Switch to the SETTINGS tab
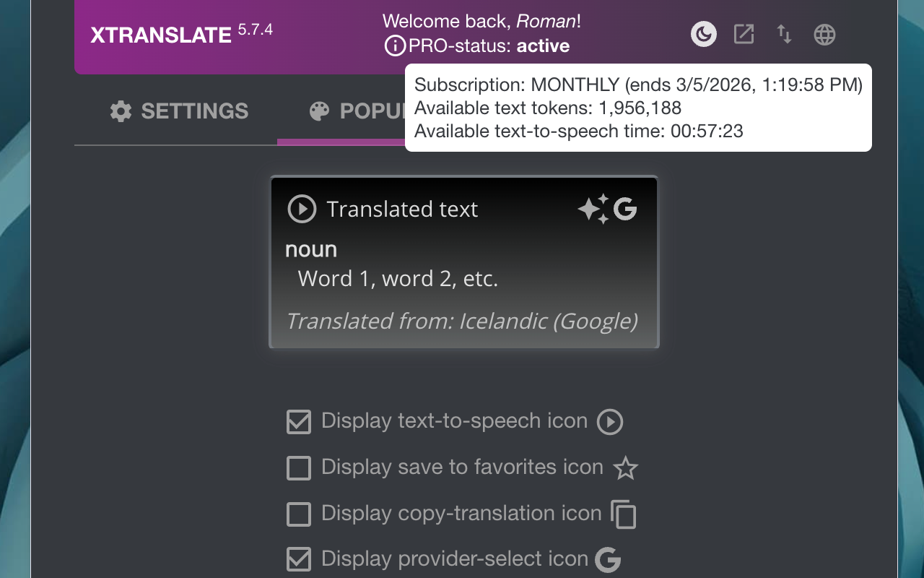This screenshot has width=924, height=578. [x=178, y=111]
